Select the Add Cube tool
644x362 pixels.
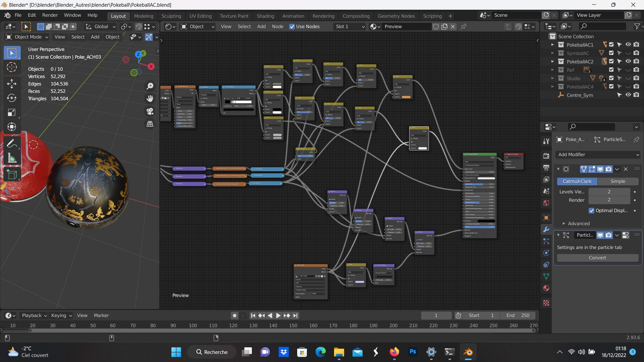[x=12, y=174]
